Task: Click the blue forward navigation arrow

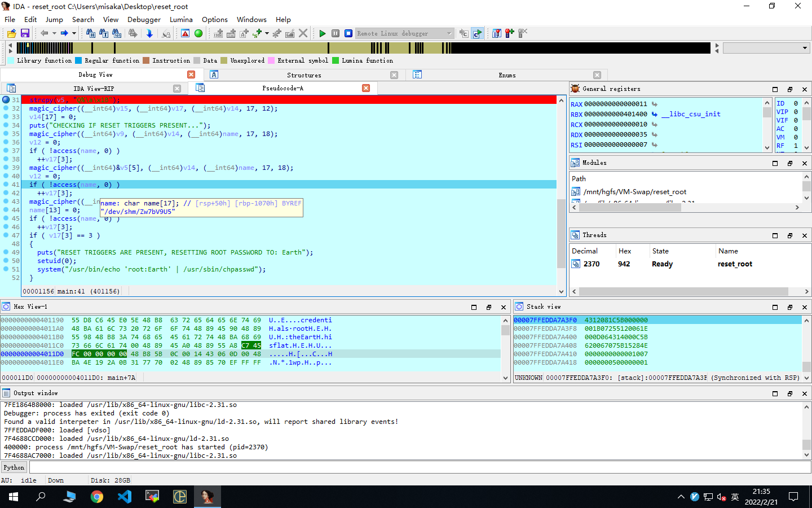Action: pos(64,33)
